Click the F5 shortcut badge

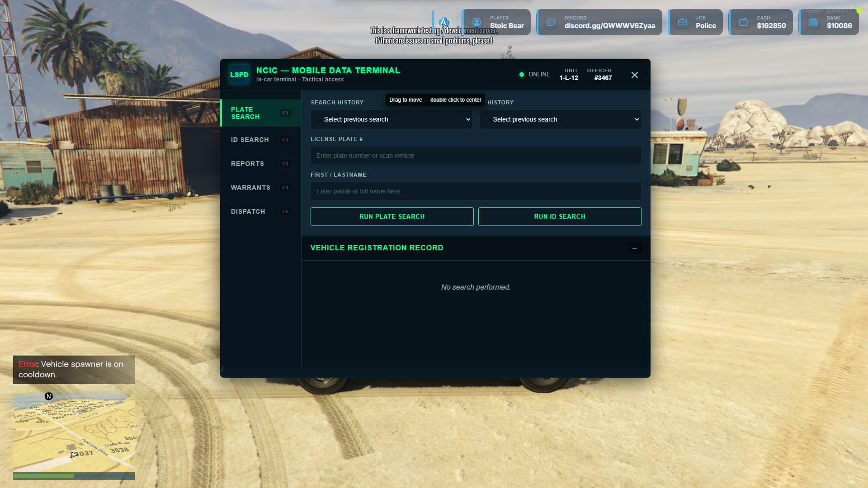point(285,211)
